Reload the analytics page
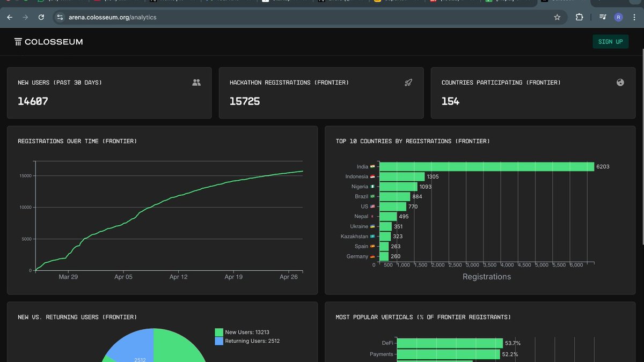 click(x=41, y=17)
